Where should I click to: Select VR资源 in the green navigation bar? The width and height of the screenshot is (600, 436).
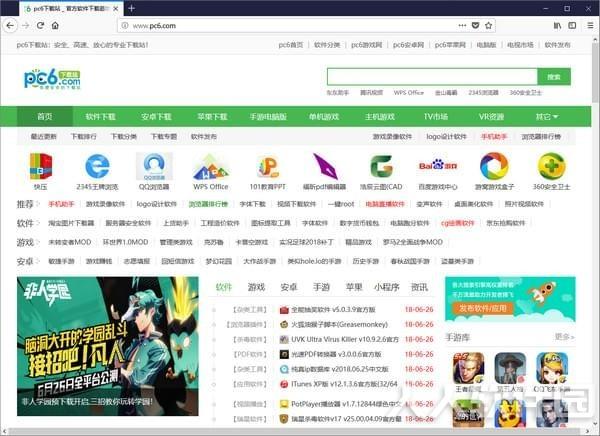(492, 116)
